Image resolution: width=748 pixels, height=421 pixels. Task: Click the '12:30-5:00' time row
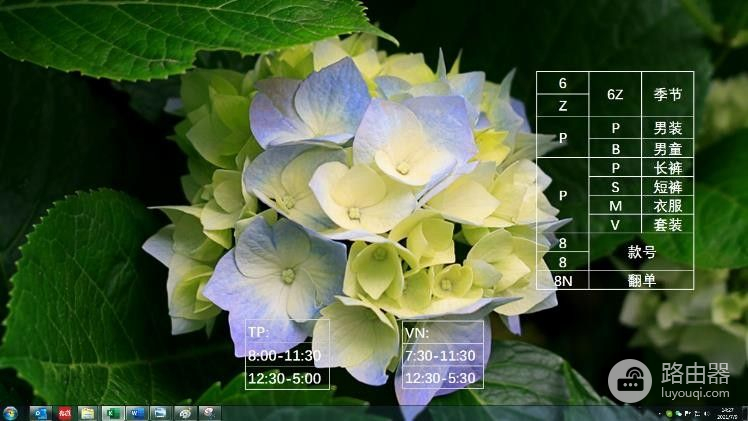point(287,378)
